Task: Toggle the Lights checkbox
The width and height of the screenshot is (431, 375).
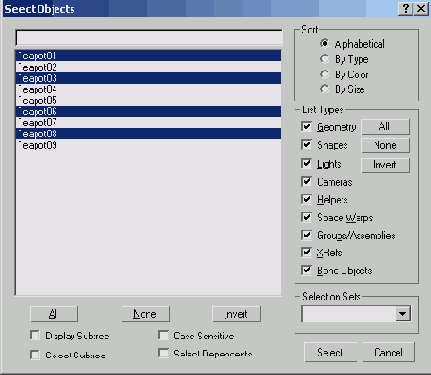Action: click(306, 164)
